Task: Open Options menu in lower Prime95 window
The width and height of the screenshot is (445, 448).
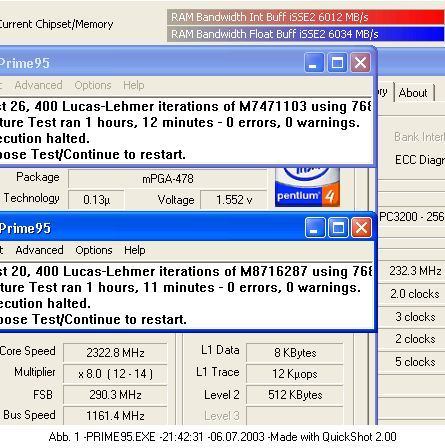Action: (94, 250)
